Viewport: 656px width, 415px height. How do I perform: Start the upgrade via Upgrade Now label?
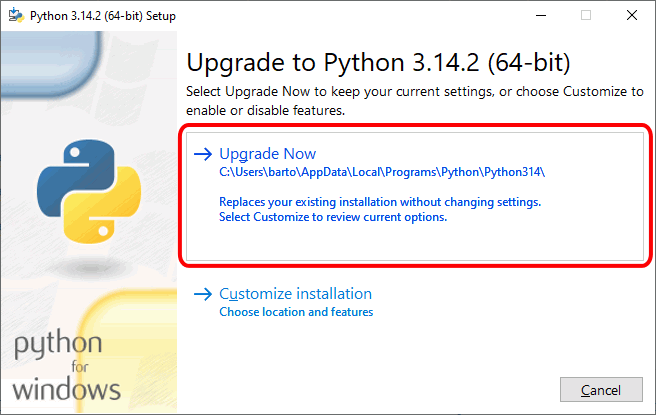[x=267, y=154]
